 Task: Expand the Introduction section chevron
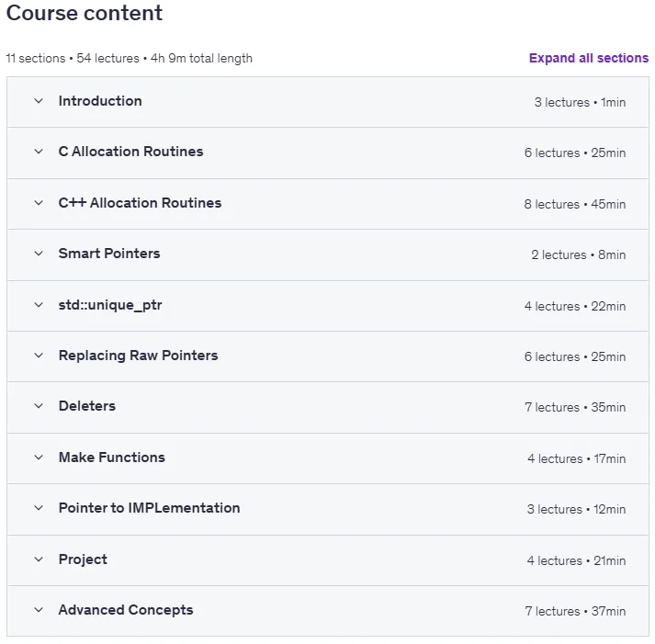39,101
